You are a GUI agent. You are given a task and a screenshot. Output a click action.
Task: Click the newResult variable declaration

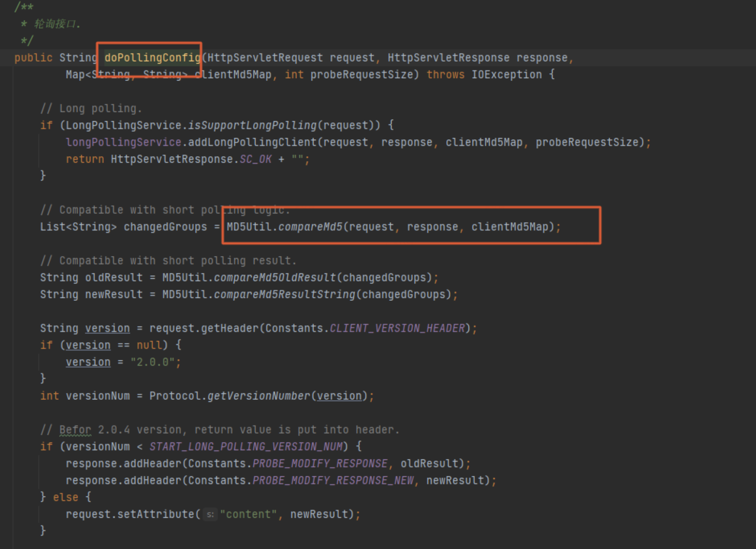click(x=114, y=294)
